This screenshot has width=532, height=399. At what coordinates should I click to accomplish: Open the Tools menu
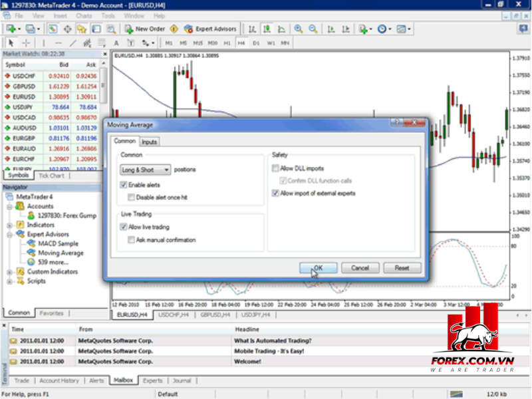coord(108,16)
